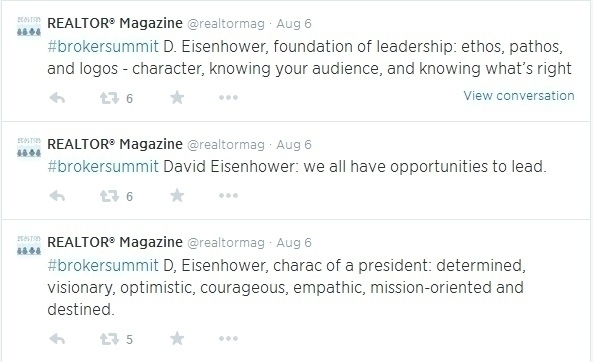Open more options on the first tweet
Viewport: 593px width, 362px height.
[x=228, y=98]
